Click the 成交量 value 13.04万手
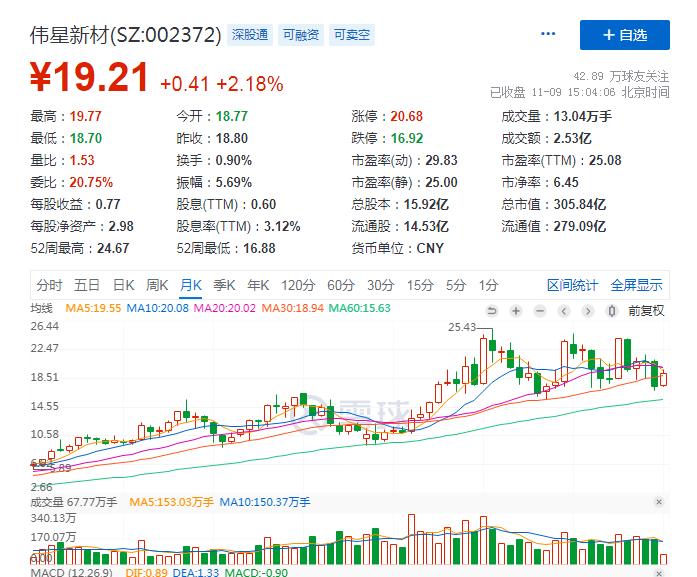 583,116
